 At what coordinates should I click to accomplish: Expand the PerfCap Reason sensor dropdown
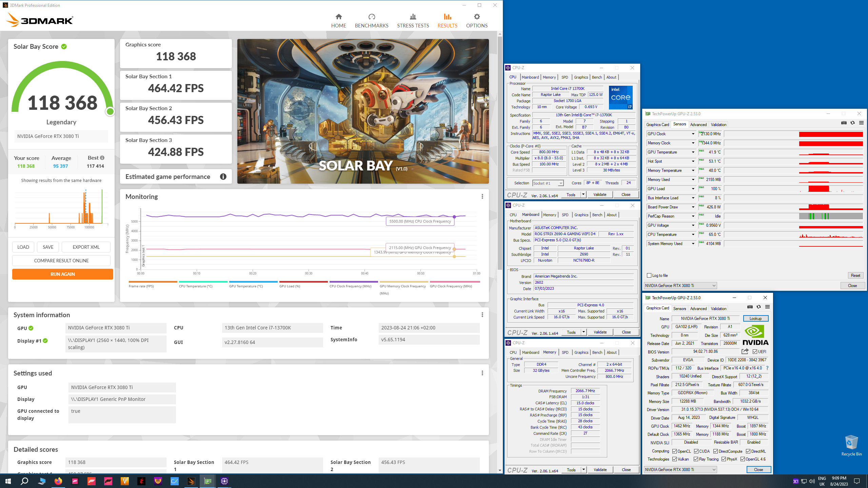[x=693, y=216]
